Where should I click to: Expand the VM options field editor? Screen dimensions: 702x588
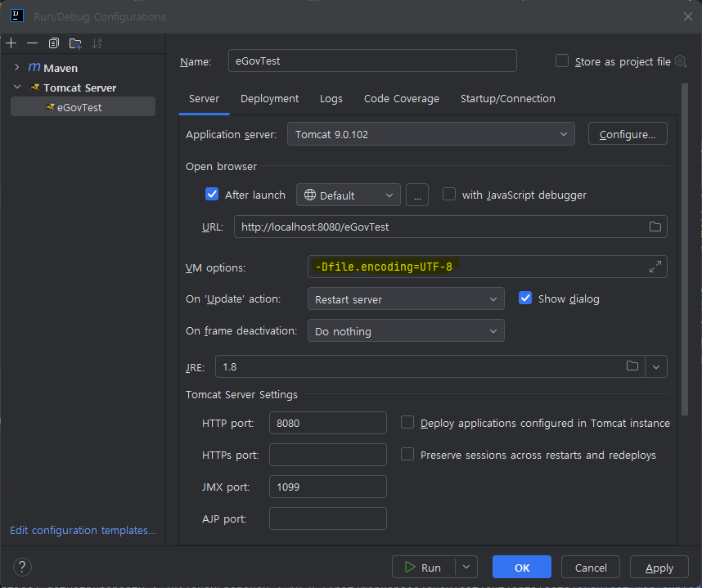point(655,267)
